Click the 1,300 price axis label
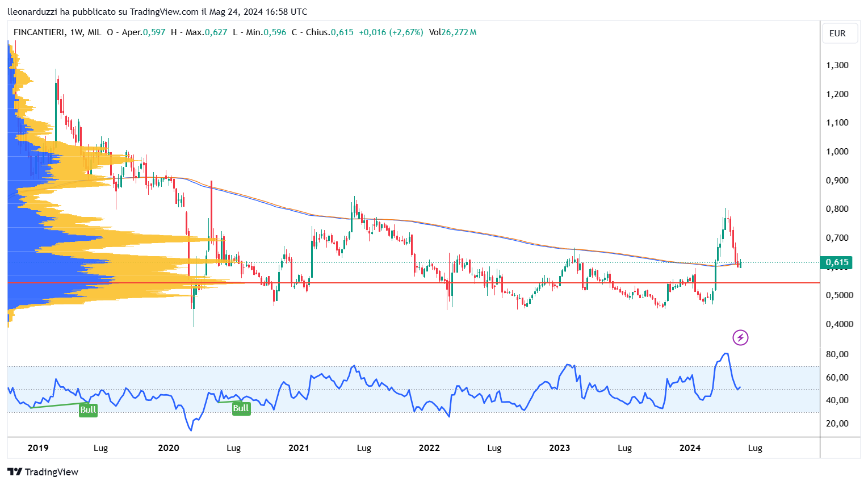868x485 pixels. [837, 65]
